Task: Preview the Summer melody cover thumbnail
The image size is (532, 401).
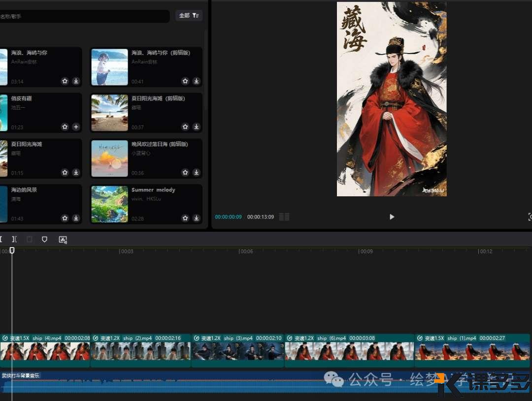Action: tap(109, 204)
